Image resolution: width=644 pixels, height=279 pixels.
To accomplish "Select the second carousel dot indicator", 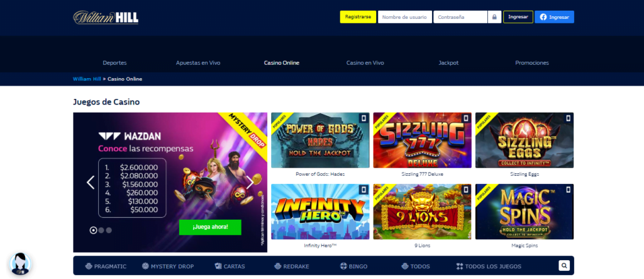I will pos(101,231).
